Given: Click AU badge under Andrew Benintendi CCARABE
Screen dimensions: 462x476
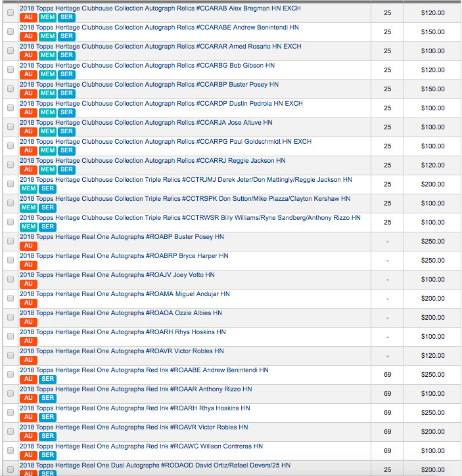Looking at the screenshot, I should click(28, 36).
